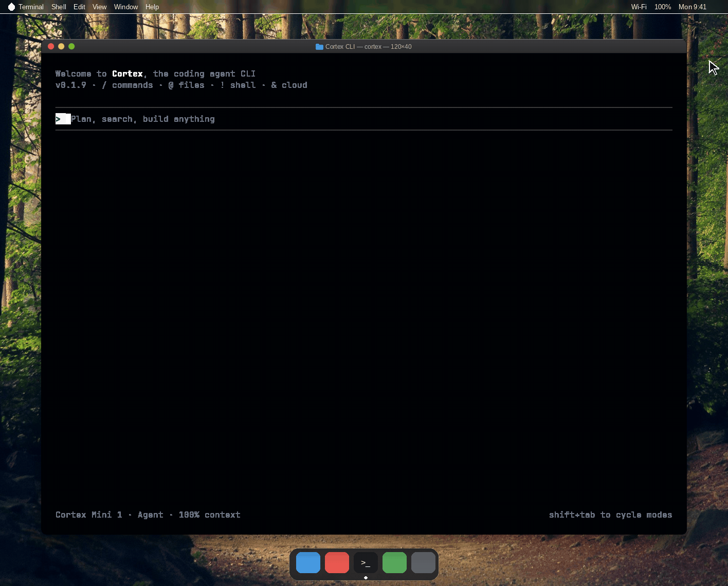
Task: Click the Mon 9:41 clock
Action: (x=692, y=7)
